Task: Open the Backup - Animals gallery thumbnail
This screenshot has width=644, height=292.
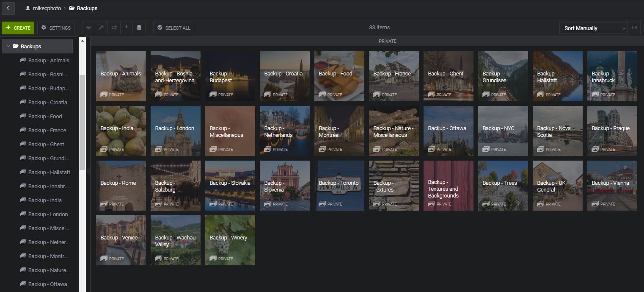Action: point(121,76)
